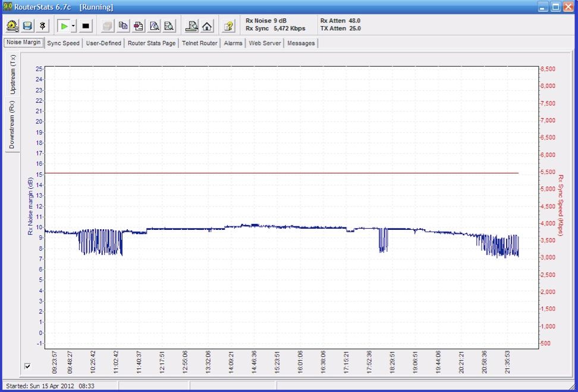Open dropdown arrow next to play button
This screenshot has width=578, height=392.
pos(73,26)
